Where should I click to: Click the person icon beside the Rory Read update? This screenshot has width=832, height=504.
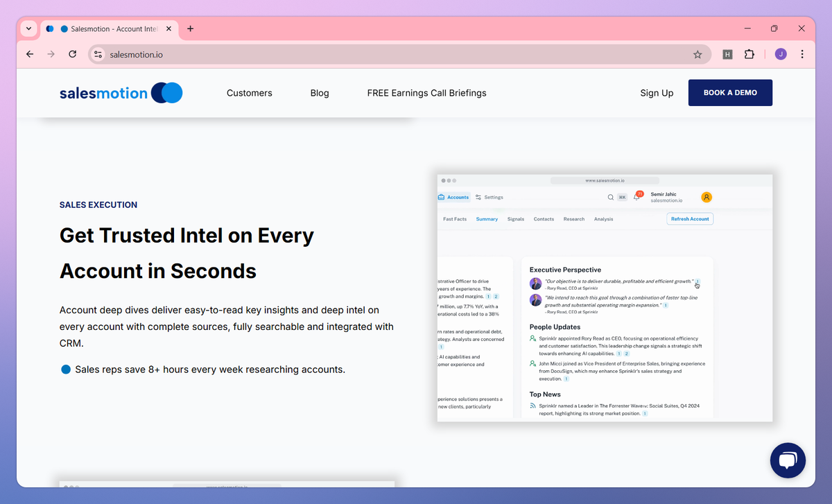coord(532,338)
